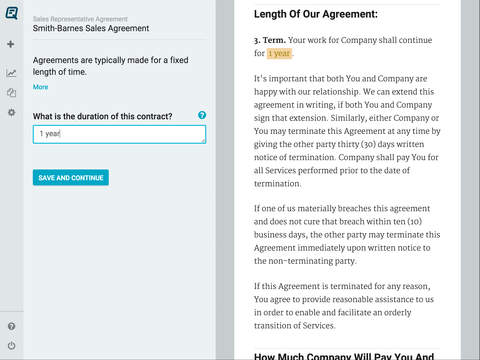This screenshot has height=360, width=480.
Task: Show help tooltip beside the duration question
Action: click(x=202, y=115)
